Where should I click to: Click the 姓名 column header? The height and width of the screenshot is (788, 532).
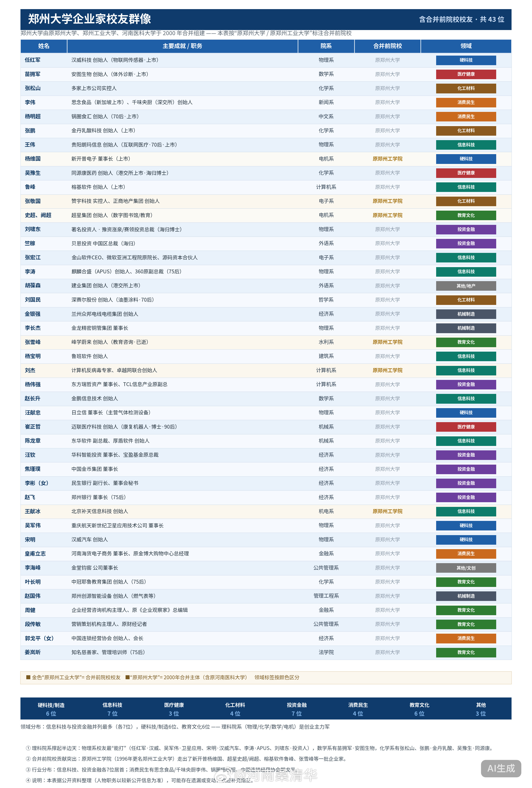[x=44, y=46]
